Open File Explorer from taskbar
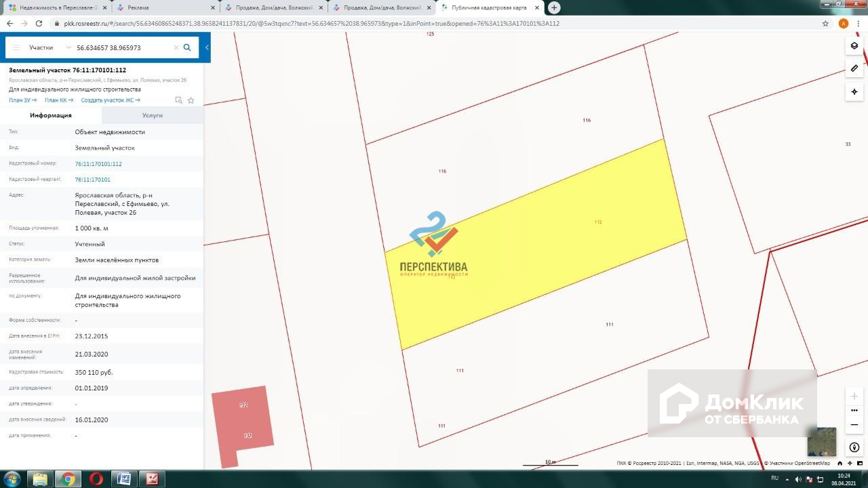 pos(40,479)
